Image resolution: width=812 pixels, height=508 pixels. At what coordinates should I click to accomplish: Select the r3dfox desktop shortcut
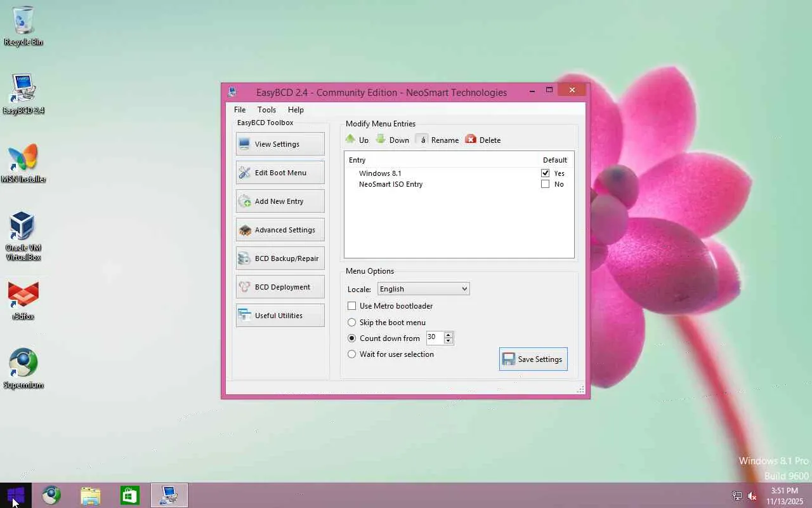23,300
